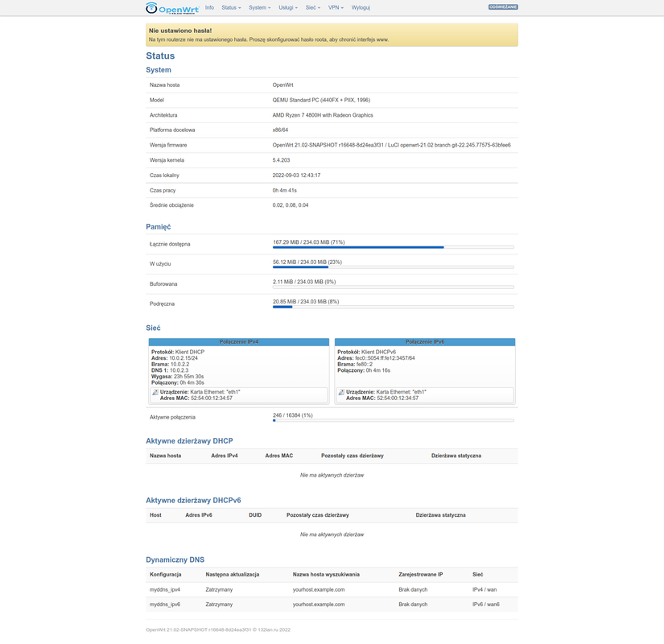Click the Wyloguj logout link
The height and width of the screenshot is (644, 664).
tap(361, 7)
